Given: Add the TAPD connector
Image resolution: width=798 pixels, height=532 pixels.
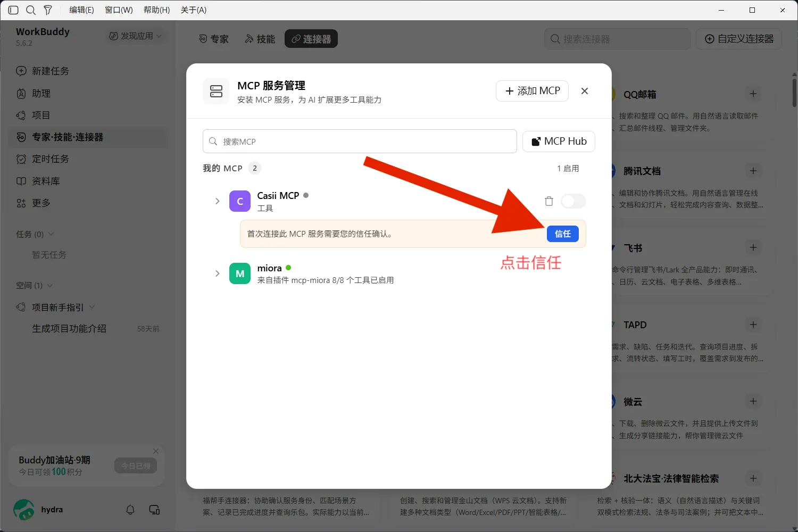Looking at the screenshot, I should [x=753, y=325].
